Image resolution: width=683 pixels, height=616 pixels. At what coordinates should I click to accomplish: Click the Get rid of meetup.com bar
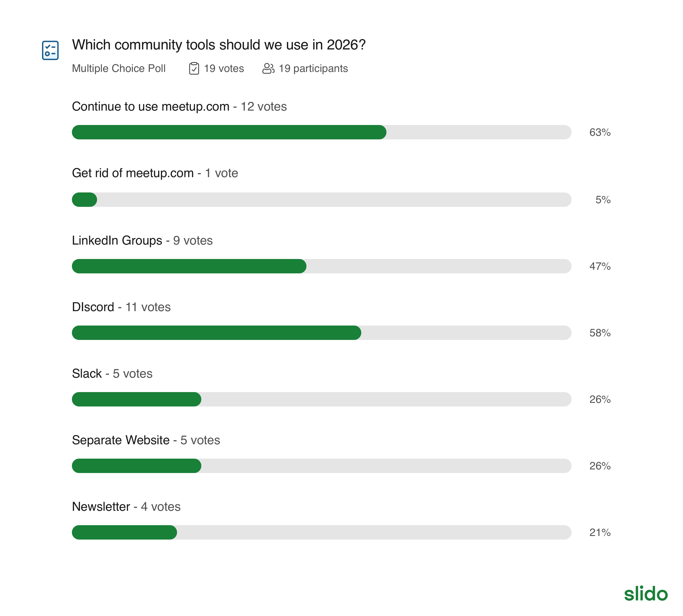321,200
